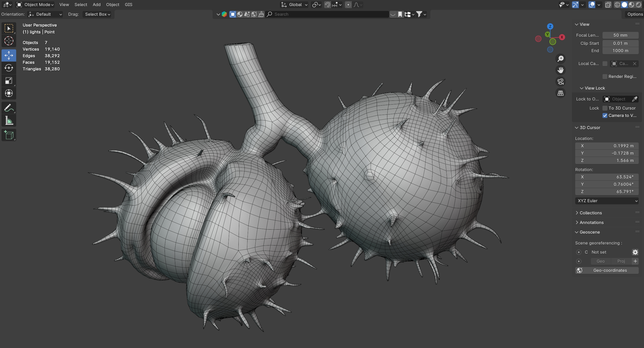644x348 pixels.
Task: Enable the Render Region checkbox
Action: (x=605, y=76)
